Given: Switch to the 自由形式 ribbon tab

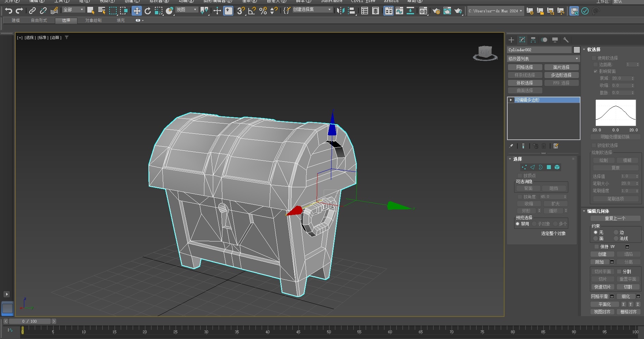Looking at the screenshot, I should [39, 20].
